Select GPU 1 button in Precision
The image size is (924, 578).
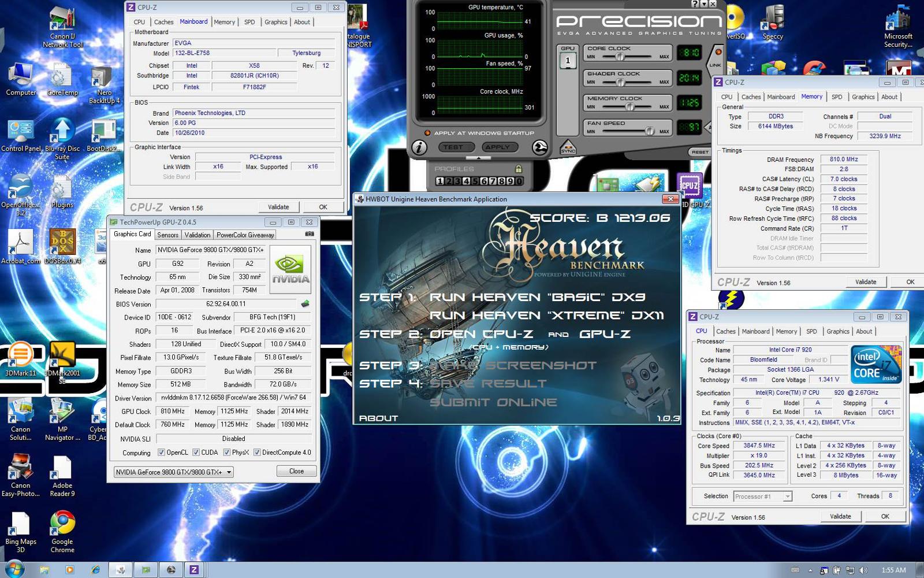[568, 60]
